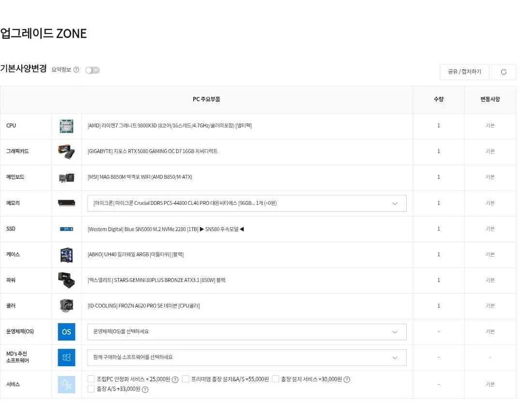Click the ABKO UH40 case thumbnail
Viewport: 523px width, 420px height.
[x=66, y=255]
